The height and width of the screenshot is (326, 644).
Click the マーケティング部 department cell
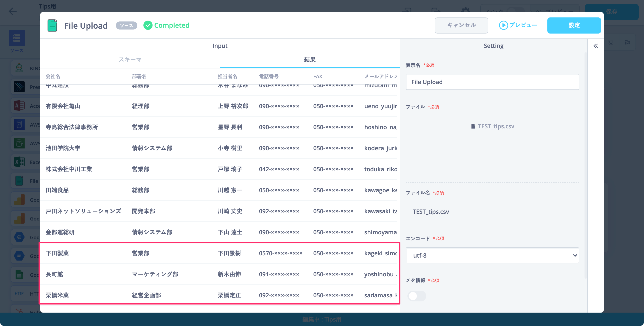(155, 274)
